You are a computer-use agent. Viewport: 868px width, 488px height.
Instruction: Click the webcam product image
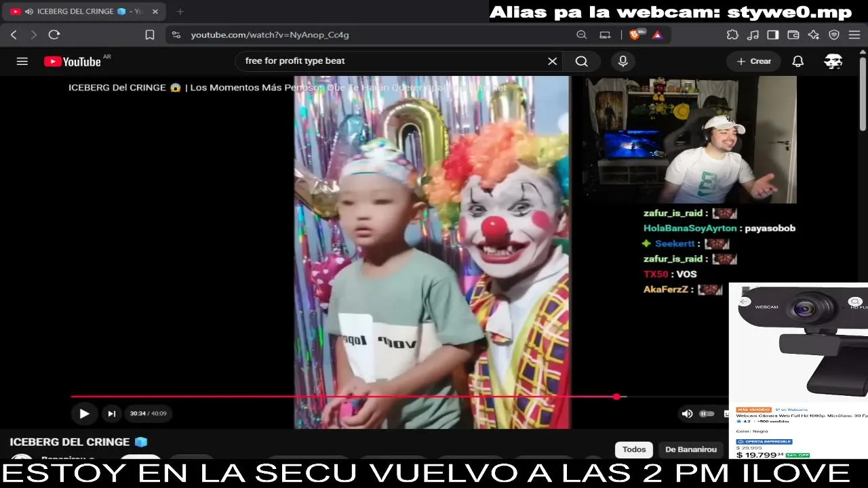(x=800, y=342)
